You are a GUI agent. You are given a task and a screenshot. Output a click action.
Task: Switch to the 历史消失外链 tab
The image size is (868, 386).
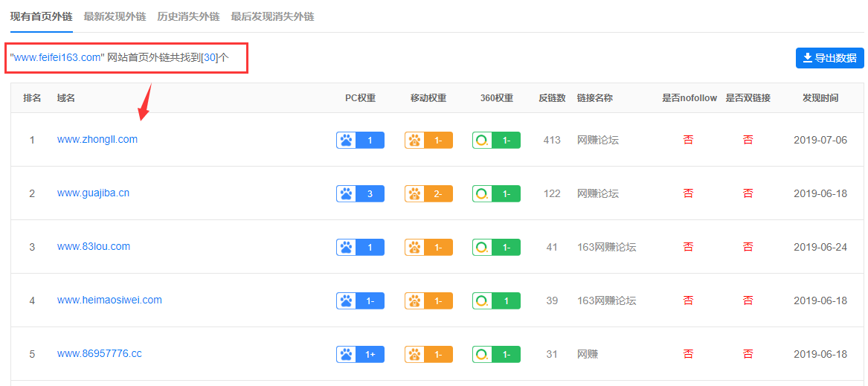pyautogui.click(x=188, y=16)
